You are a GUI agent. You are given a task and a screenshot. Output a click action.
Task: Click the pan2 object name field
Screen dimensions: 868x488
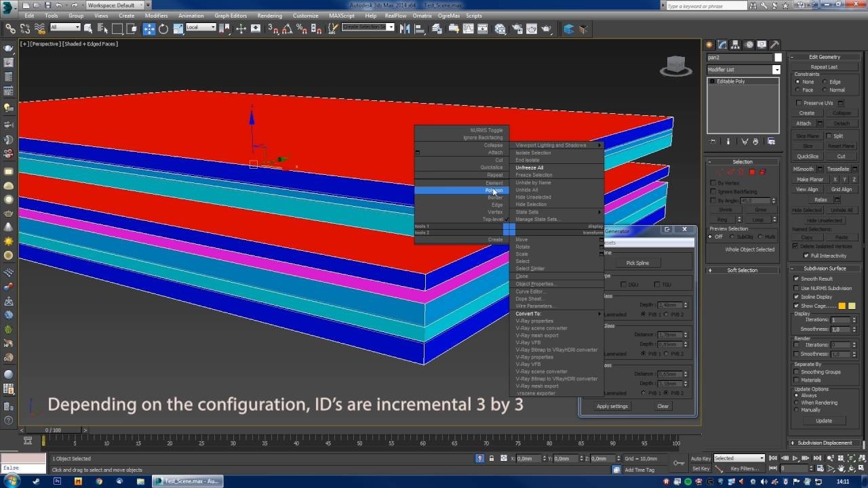pyautogui.click(x=739, y=58)
